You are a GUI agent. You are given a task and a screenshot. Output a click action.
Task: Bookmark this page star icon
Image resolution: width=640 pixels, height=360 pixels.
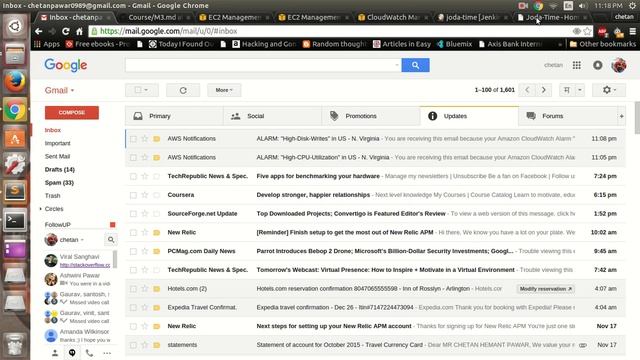pos(587,31)
